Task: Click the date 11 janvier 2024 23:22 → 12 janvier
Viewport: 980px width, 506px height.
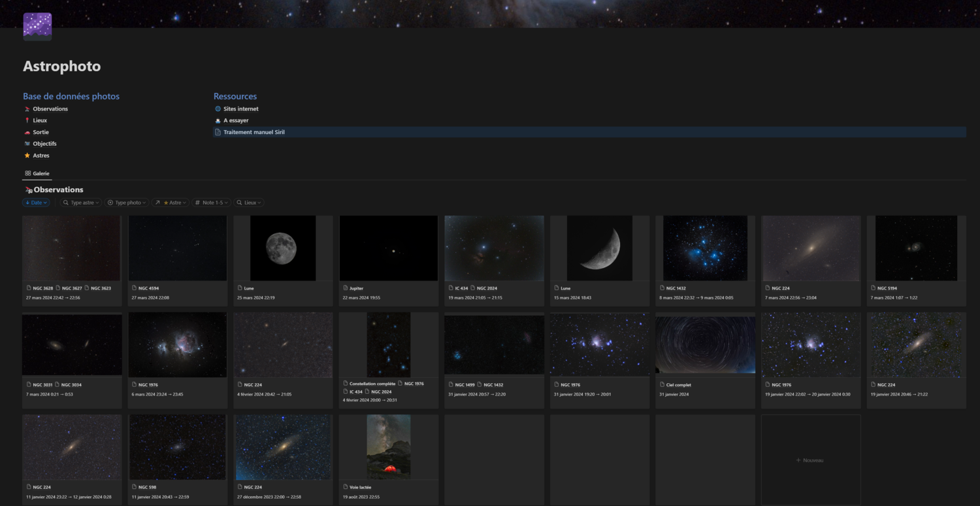Action: coord(69,497)
